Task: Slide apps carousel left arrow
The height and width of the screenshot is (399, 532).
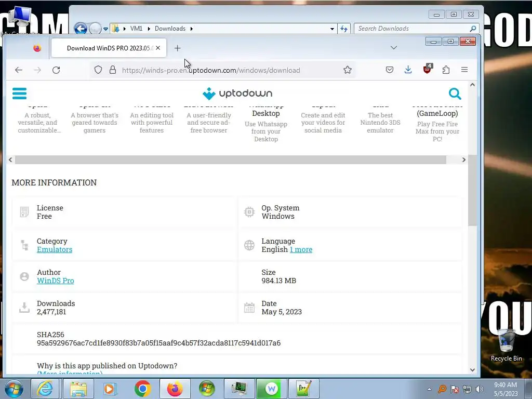Action: 10,160
